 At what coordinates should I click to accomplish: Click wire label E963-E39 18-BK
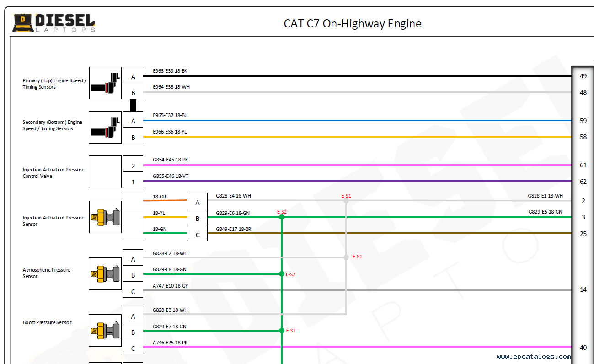click(x=170, y=71)
